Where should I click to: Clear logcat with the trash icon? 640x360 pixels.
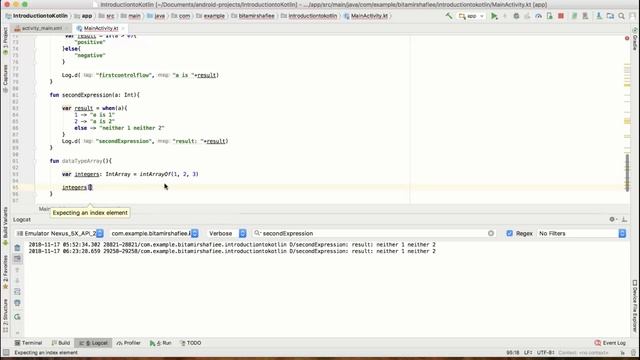point(17,248)
